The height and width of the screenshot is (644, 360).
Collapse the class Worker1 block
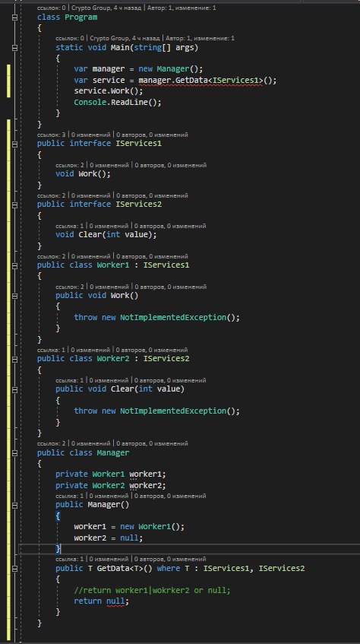coord(14,265)
